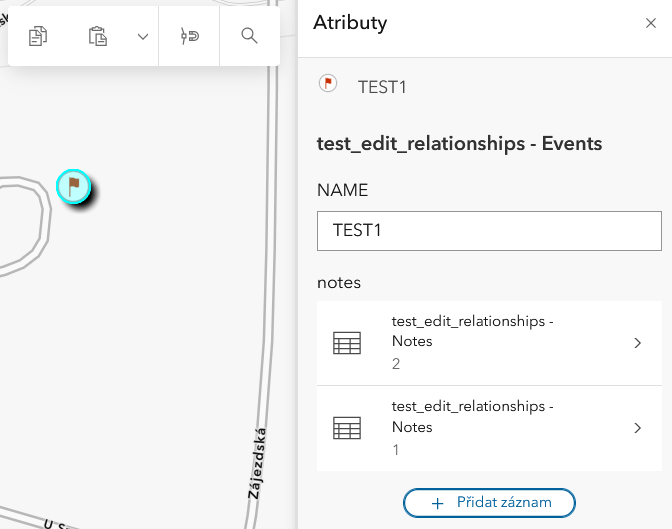This screenshot has width=672, height=529.
Task: Open the search magnifier tool
Action: pyautogui.click(x=249, y=36)
